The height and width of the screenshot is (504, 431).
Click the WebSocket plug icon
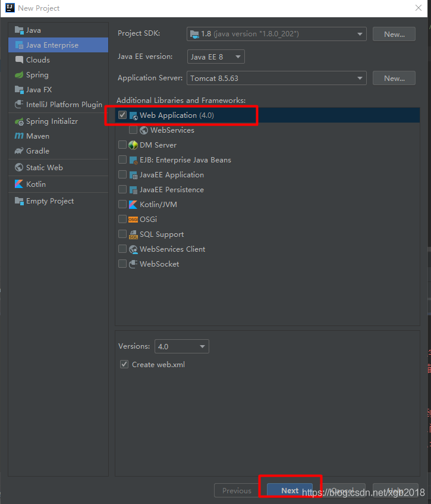(133, 264)
